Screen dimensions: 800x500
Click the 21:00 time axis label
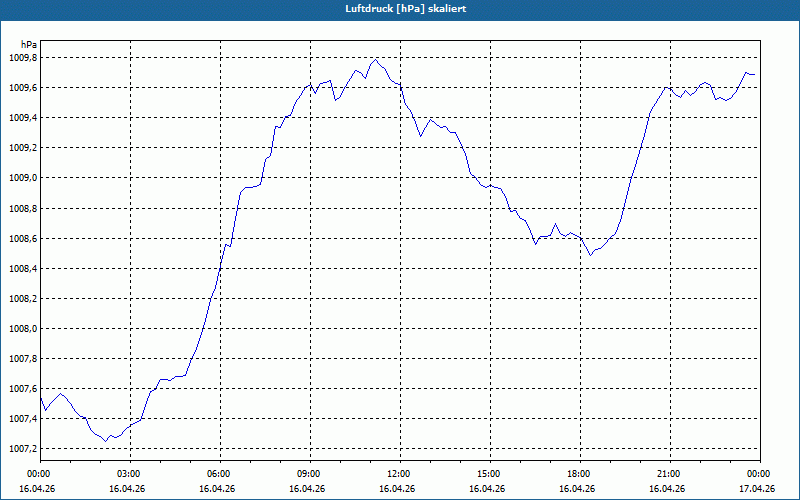pos(670,474)
